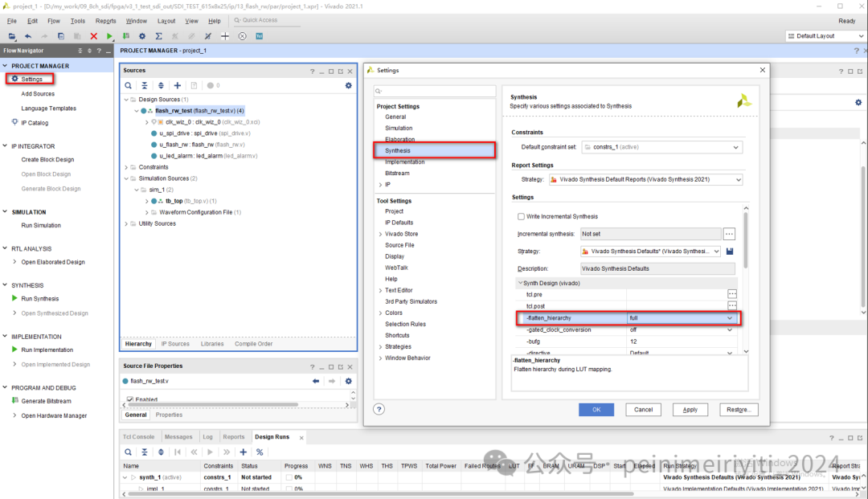The width and height of the screenshot is (868, 499).
Task: Click the Settings search input field
Action: pos(435,91)
